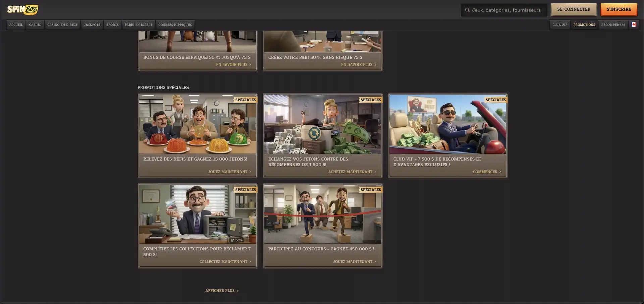Click the search field for games and providers
644x304 pixels.
(x=504, y=10)
